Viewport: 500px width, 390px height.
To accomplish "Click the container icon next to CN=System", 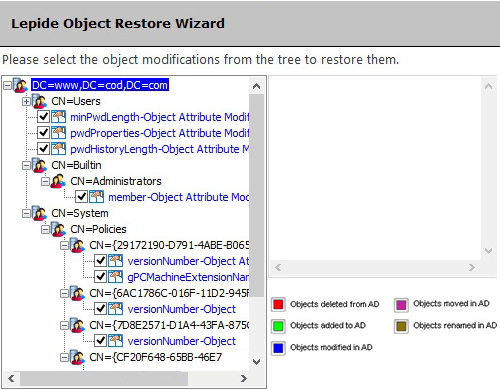I will [x=39, y=213].
